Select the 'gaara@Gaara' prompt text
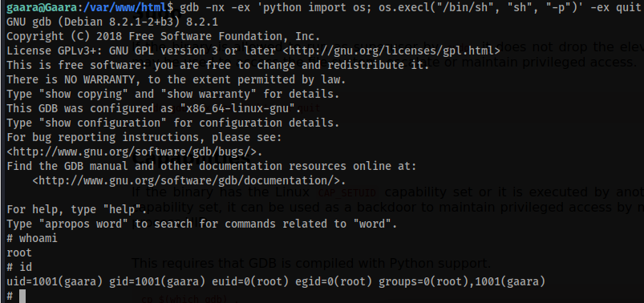644x303 pixels. click(42, 7)
